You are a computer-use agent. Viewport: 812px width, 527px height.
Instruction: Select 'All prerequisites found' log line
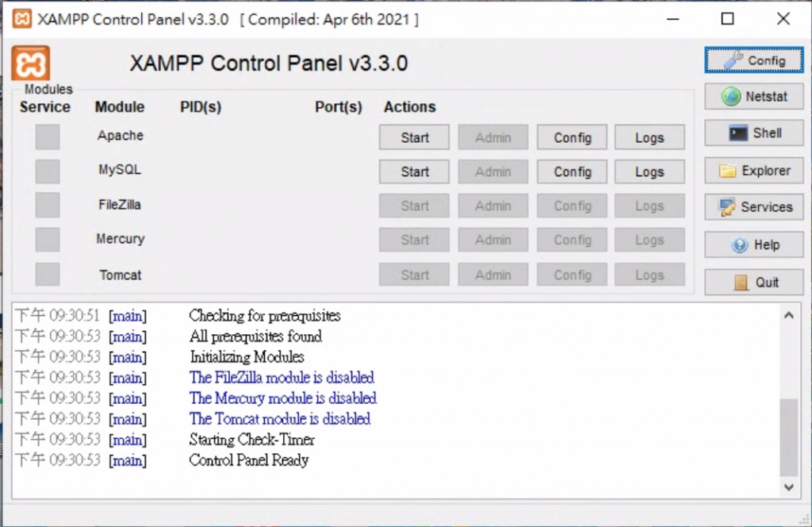coord(255,337)
